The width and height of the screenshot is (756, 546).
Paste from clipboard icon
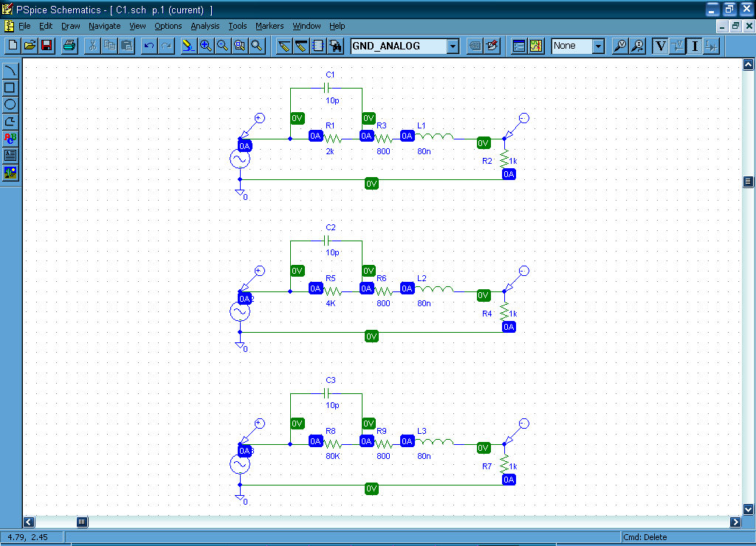click(x=127, y=46)
